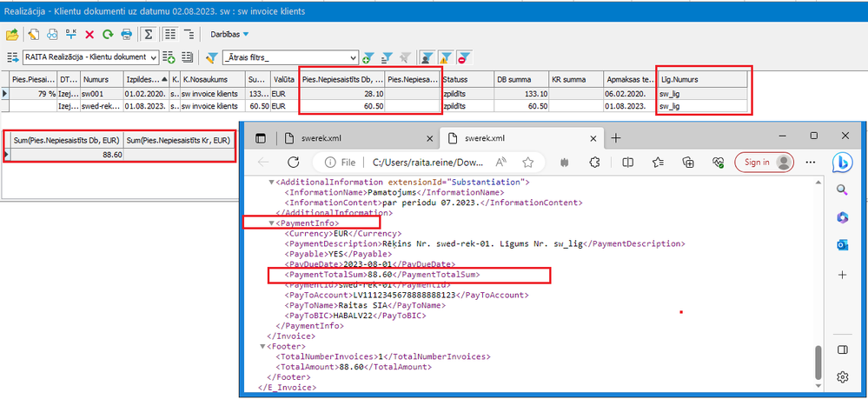Click the Edge sidebar search icon

point(843,190)
